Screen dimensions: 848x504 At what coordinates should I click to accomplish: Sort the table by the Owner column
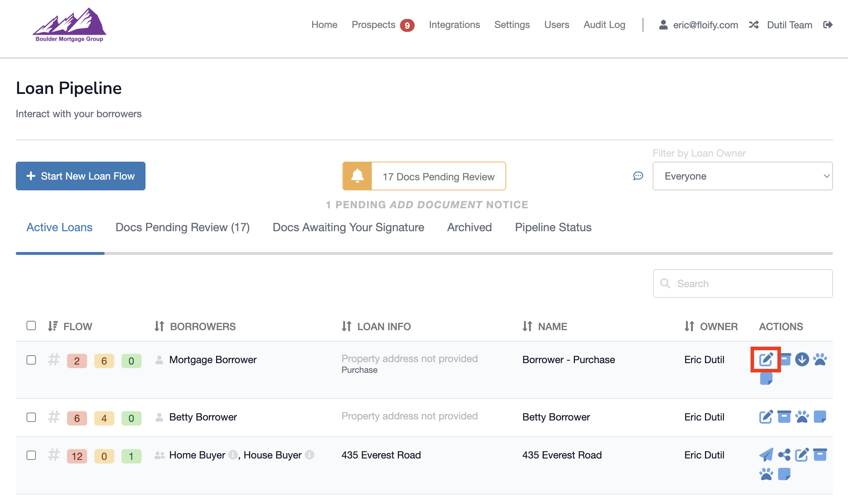tap(711, 326)
